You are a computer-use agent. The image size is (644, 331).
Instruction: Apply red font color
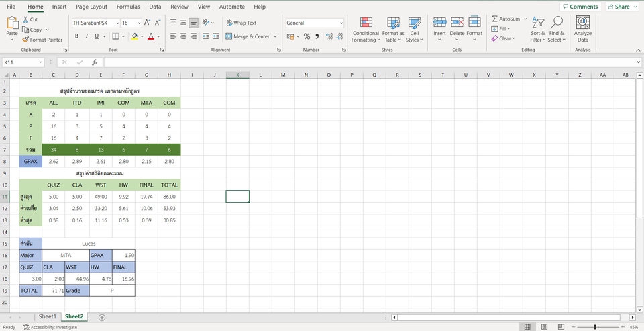click(x=151, y=36)
